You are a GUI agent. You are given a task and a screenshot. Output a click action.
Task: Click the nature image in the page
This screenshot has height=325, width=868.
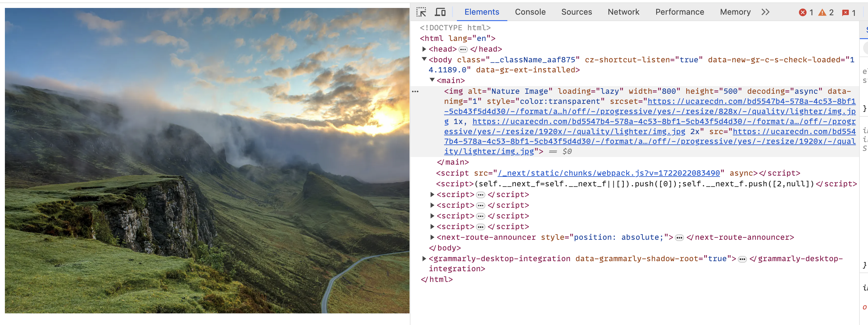(206, 162)
